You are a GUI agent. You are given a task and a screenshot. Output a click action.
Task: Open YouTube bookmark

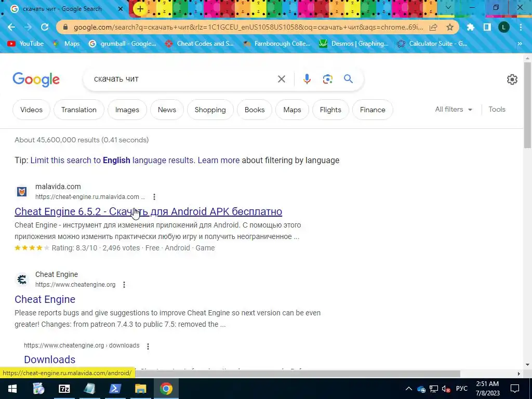25,44
